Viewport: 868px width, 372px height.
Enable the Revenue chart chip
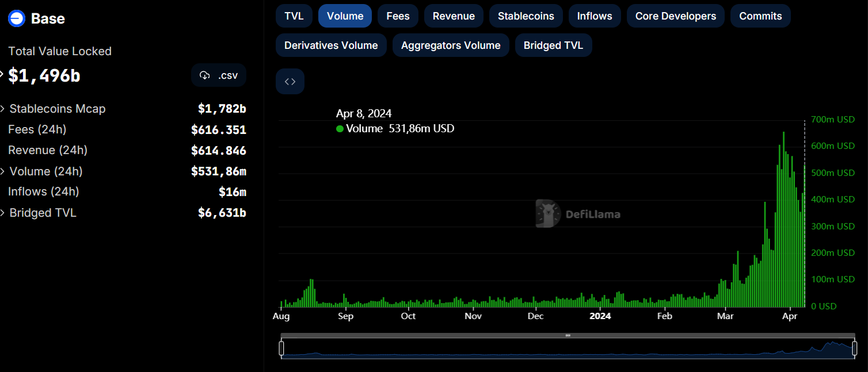[x=454, y=16]
